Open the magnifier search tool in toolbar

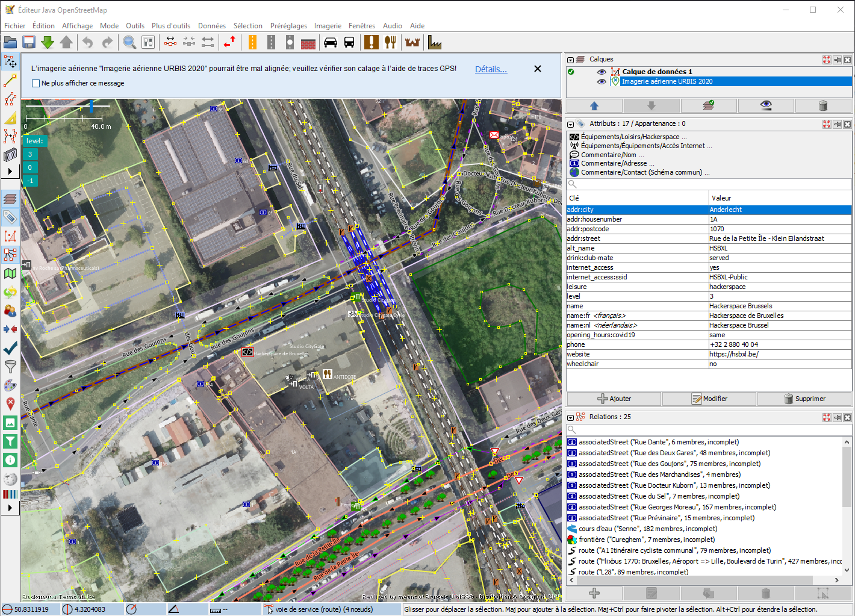[x=129, y=42]
